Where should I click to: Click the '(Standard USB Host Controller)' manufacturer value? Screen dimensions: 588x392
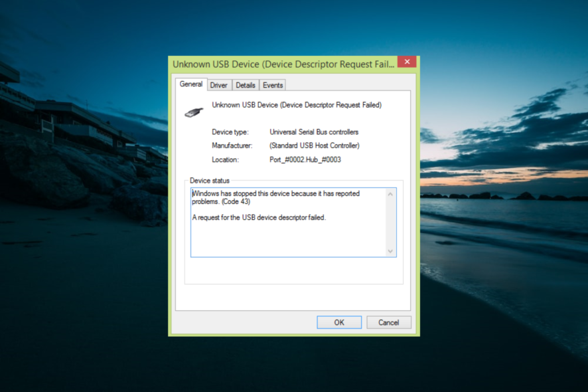(315, 146)
